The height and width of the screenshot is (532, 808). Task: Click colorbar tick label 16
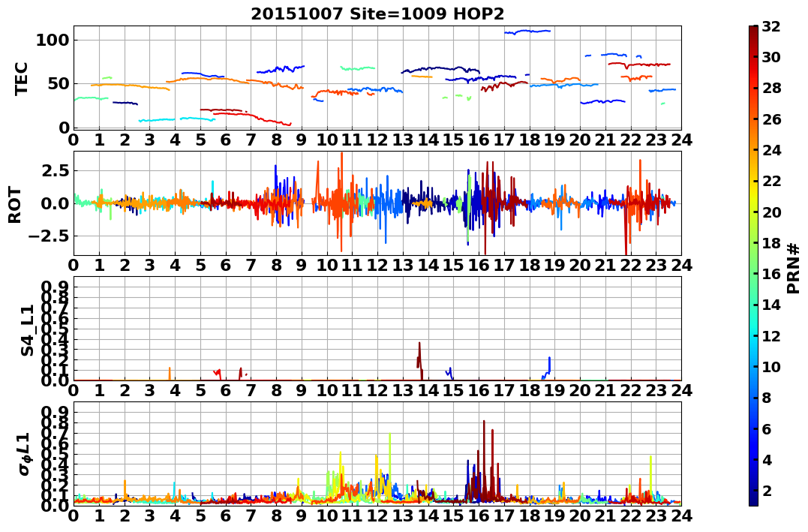(771, 274)
